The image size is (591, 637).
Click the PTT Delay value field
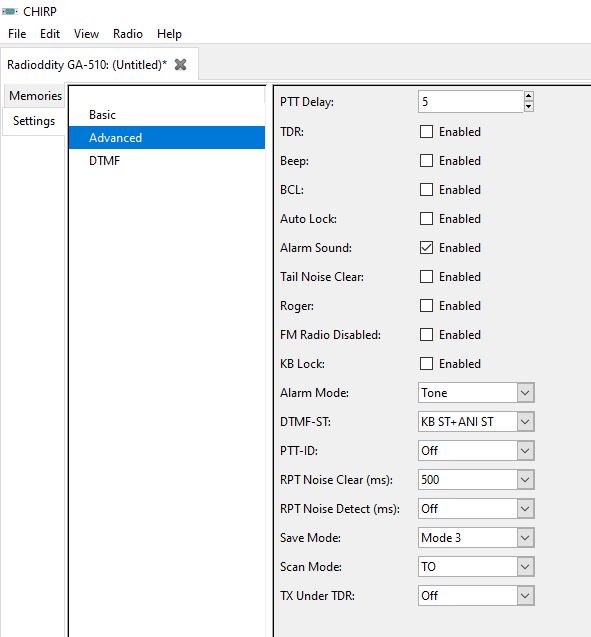pos(470,102)
